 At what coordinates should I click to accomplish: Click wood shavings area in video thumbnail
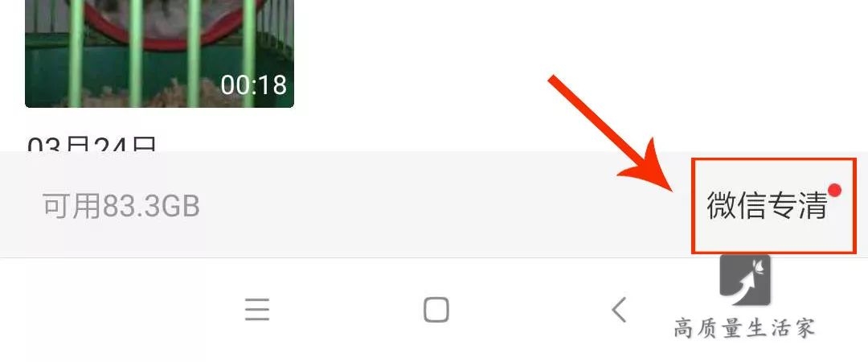(166, 96)
